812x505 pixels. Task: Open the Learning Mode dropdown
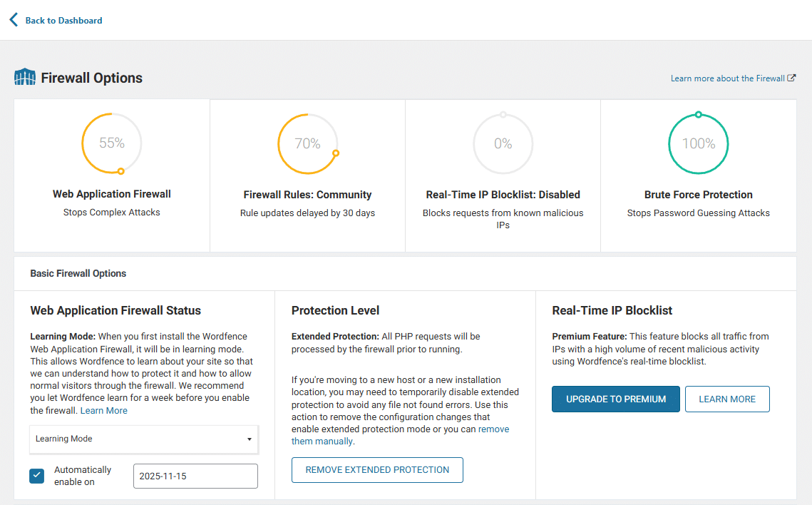(143, 439)
